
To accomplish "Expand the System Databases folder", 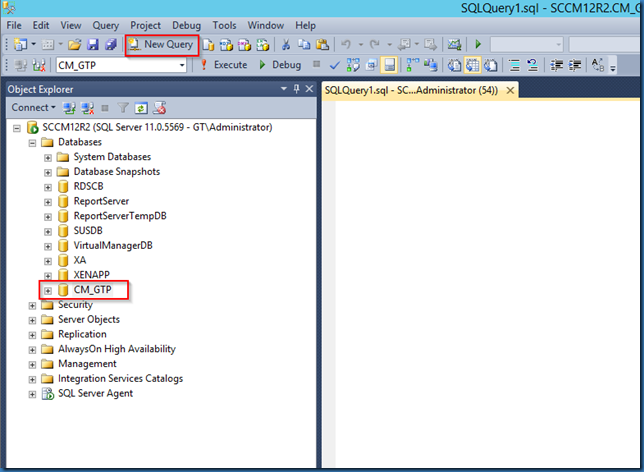I will point(48,158).
